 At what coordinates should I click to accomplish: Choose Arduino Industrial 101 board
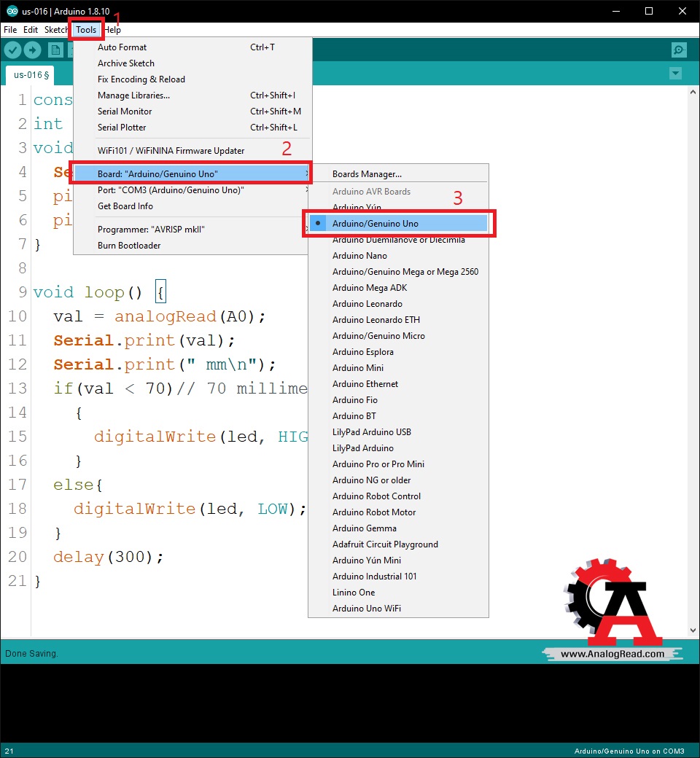398,577
